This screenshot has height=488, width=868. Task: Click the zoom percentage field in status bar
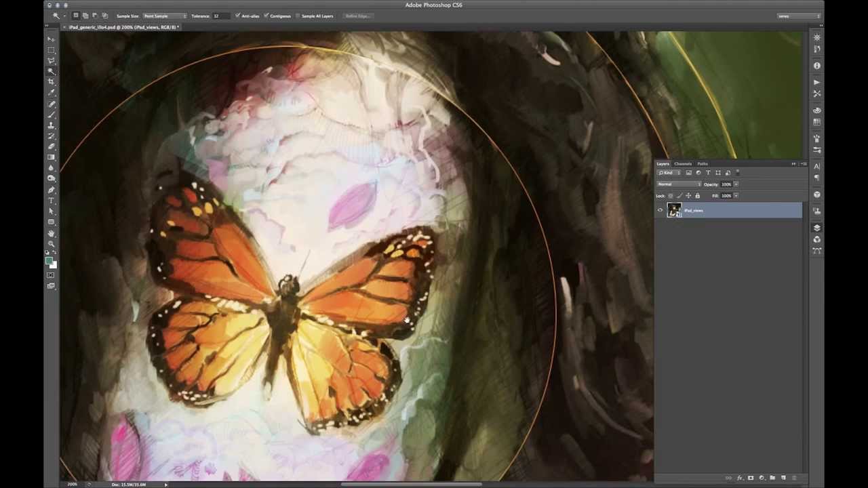click(x=72, y=484)
